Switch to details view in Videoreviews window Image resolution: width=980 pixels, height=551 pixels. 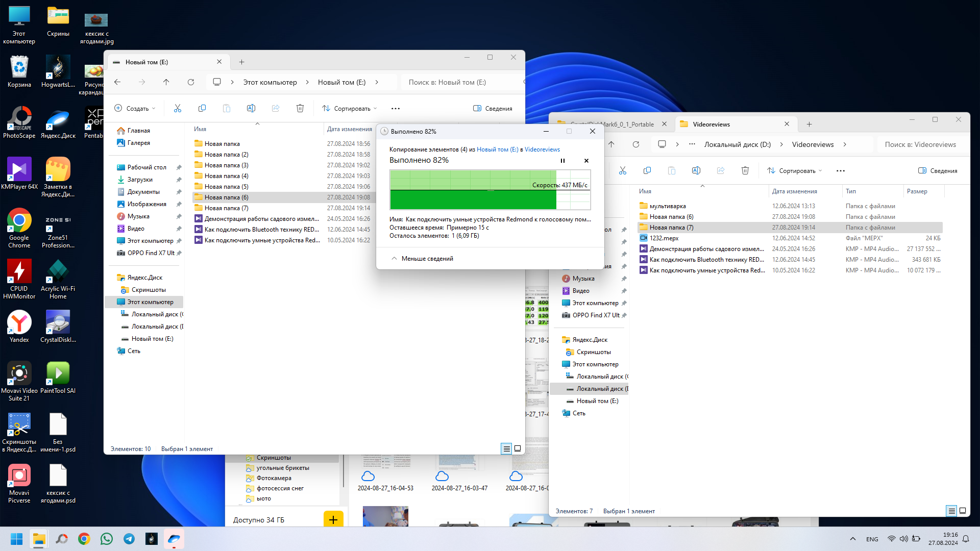951,511
